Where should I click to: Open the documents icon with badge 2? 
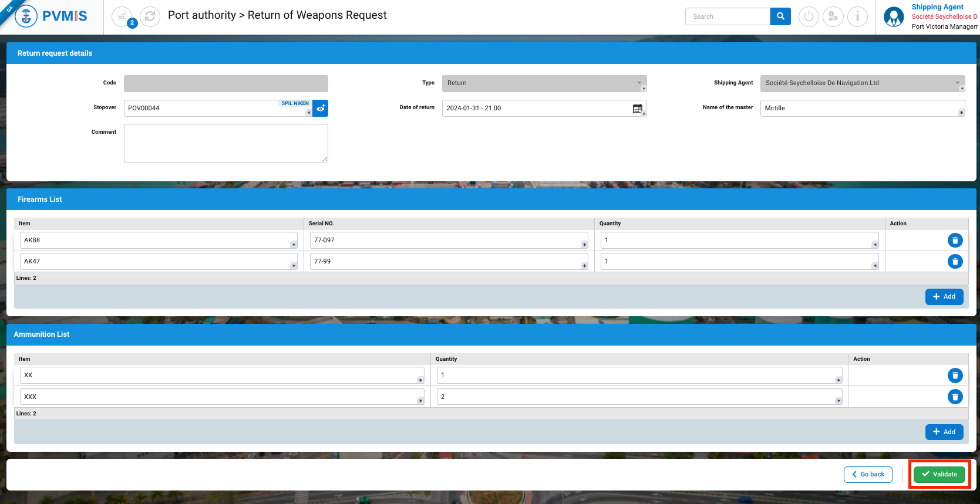click(x=122, y=16)
